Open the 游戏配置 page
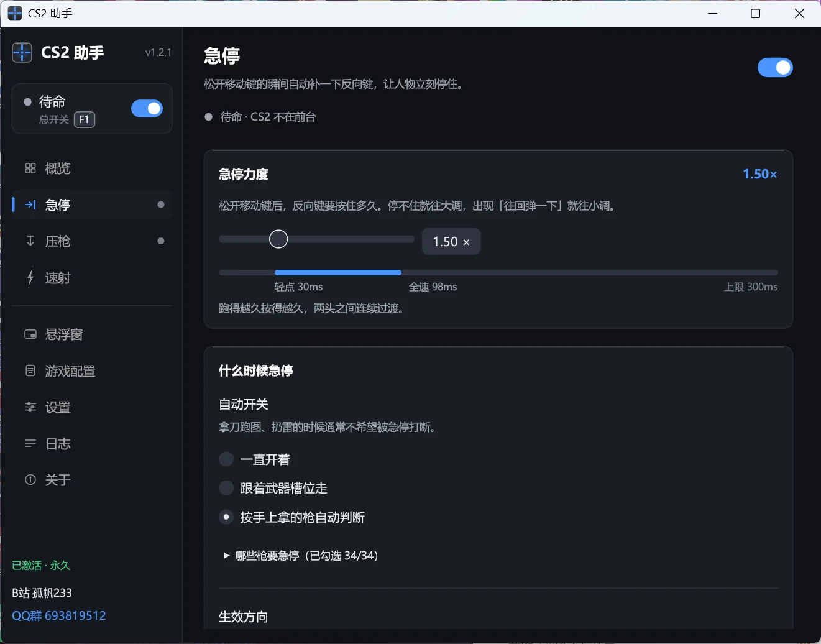This screenshot has height=644, width=821. pos(92,371)
